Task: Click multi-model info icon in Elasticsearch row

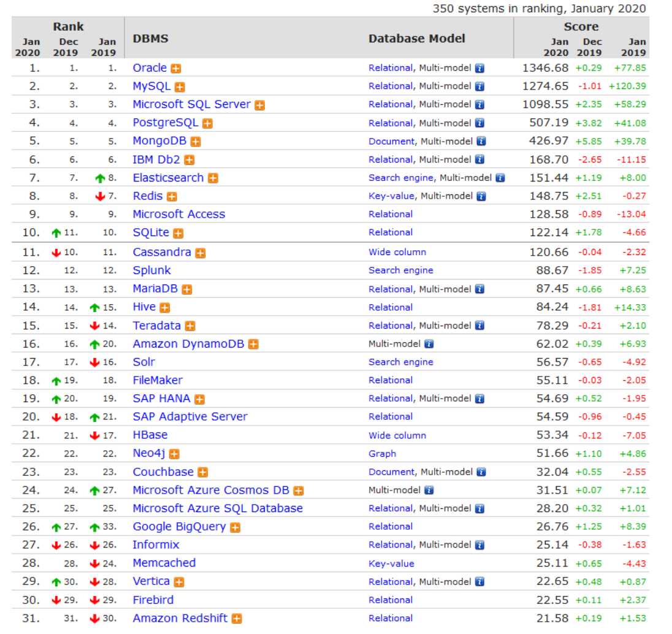Action: click(x=500, y=178)
